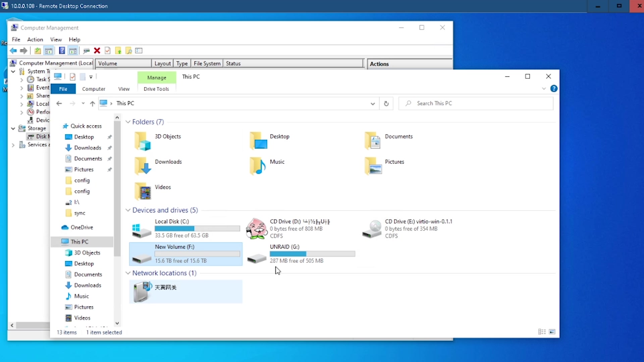This screenshot has height=362, width=644.
Task: Click the red X delete icon on toolbar
Action: [97, 51]
